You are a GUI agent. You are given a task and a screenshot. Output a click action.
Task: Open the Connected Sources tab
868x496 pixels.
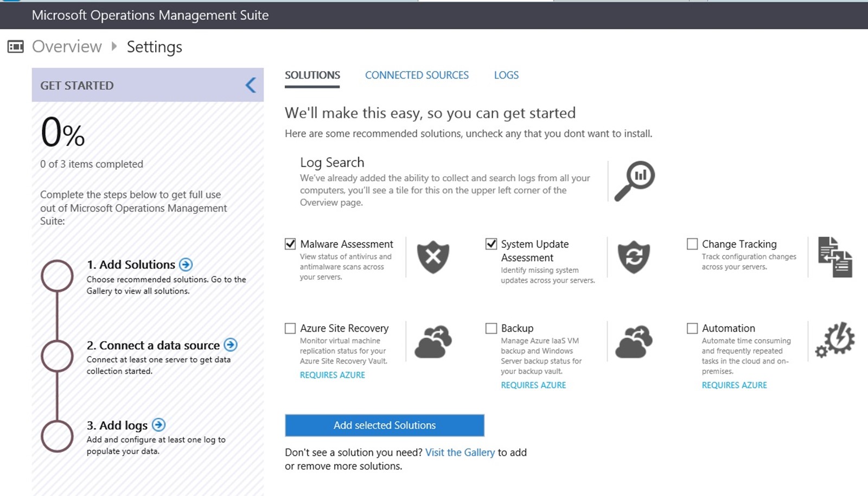click(x=417, y=75)
